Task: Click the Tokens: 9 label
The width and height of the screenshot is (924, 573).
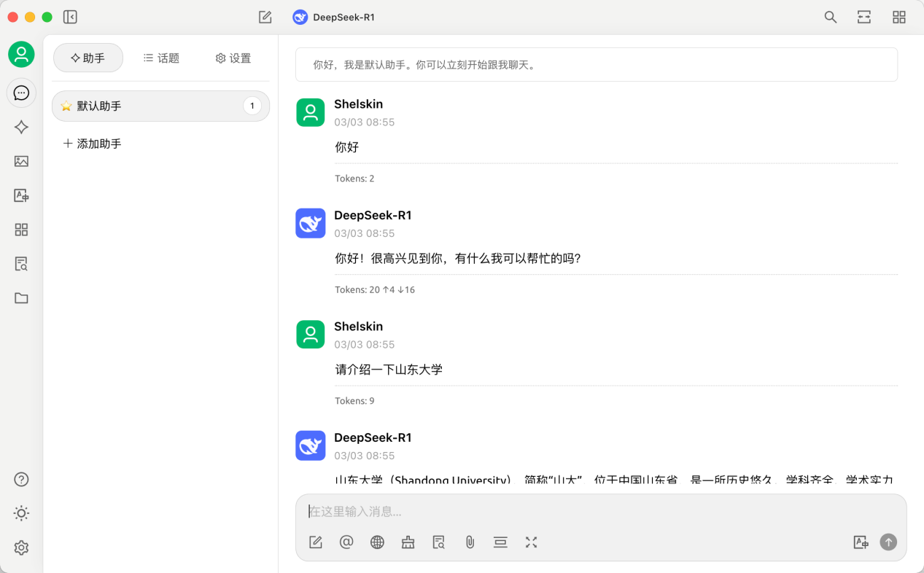Action: (x=354, y=401)
